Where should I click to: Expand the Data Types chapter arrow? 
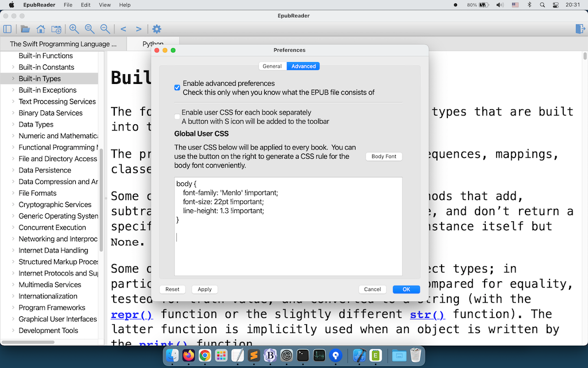pos(13,125)
